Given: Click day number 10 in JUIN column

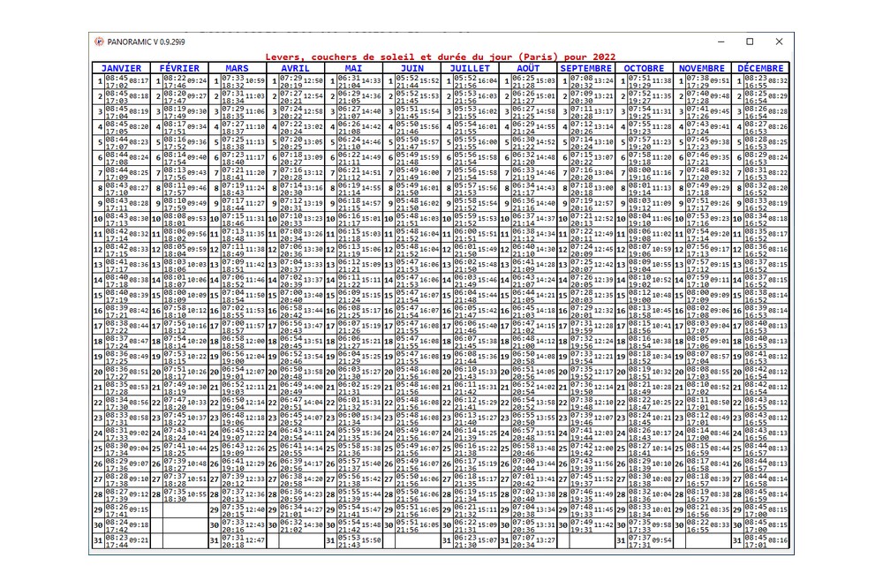Looking at the screenshot, I should tap(389, 219).
